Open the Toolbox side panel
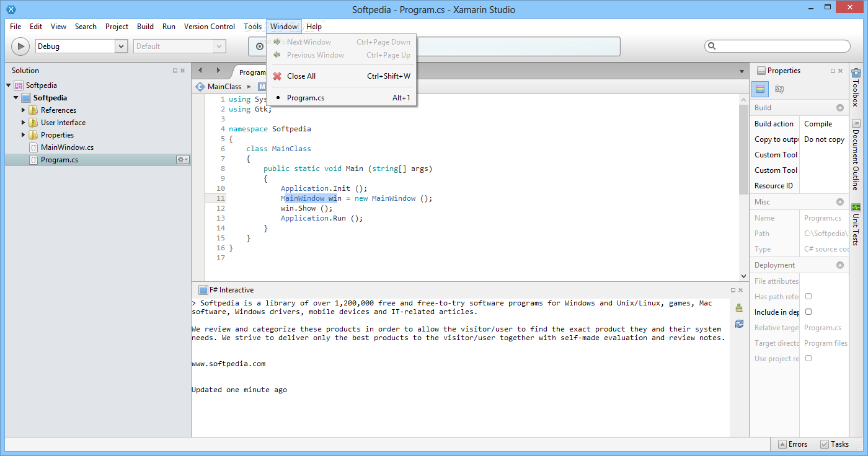Screen dimensions: 868x456 point(856,87)
